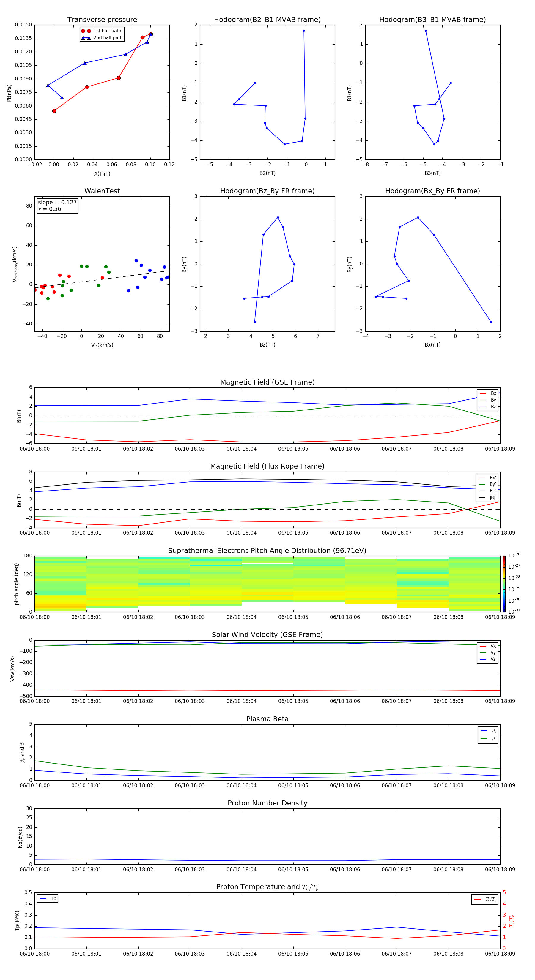535x980 pixels.
Task: Click the topmost data point in B2_B1 hodogram
Action: pos(303,31)
